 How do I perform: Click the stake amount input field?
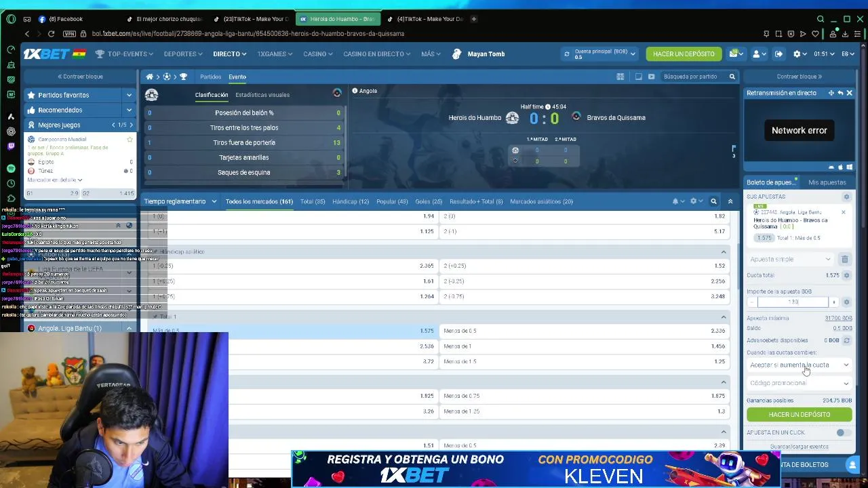(x=793, y=302)
